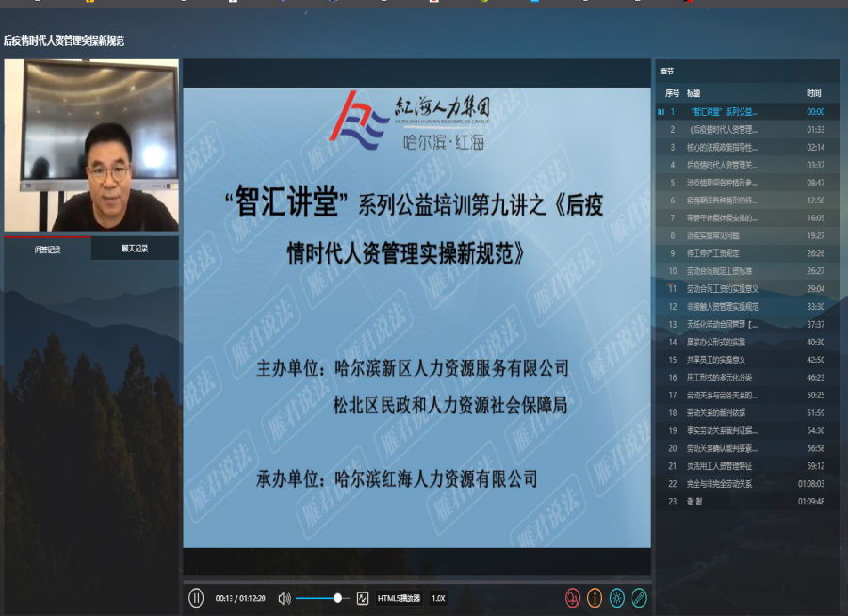Click the presenter webcam video thumbnail
This screenshot has height=616, width=848.
coord(91,146)
